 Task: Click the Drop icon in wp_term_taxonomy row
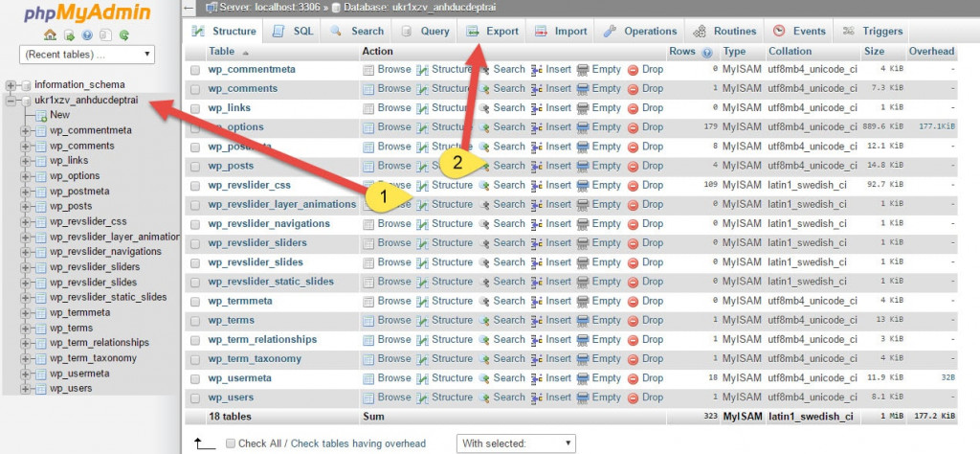[633, 359]
